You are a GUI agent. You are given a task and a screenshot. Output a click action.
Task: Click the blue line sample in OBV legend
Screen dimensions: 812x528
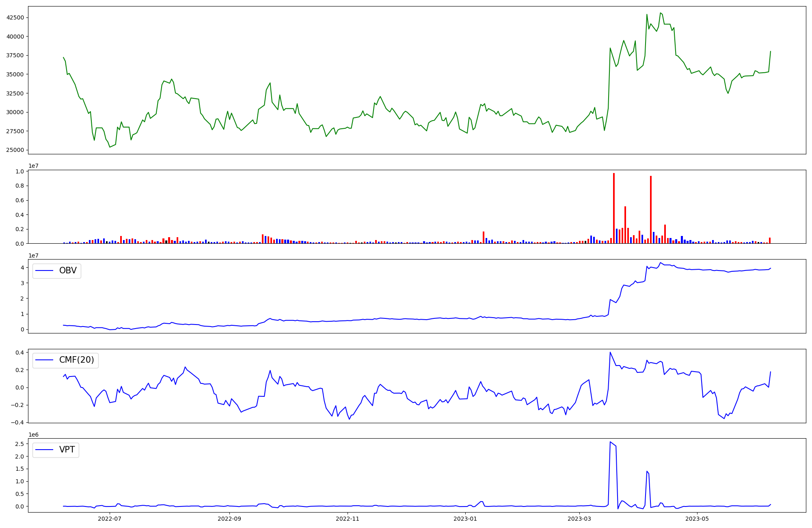coord(45,271)
